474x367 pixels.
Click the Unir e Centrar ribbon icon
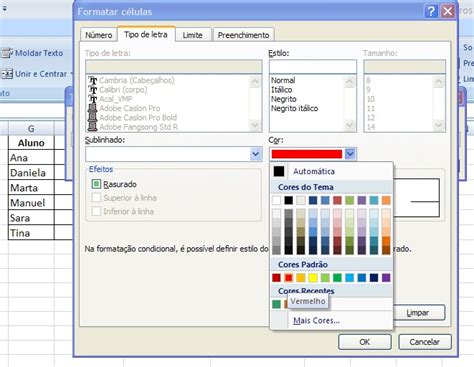[x=7, y=74]
